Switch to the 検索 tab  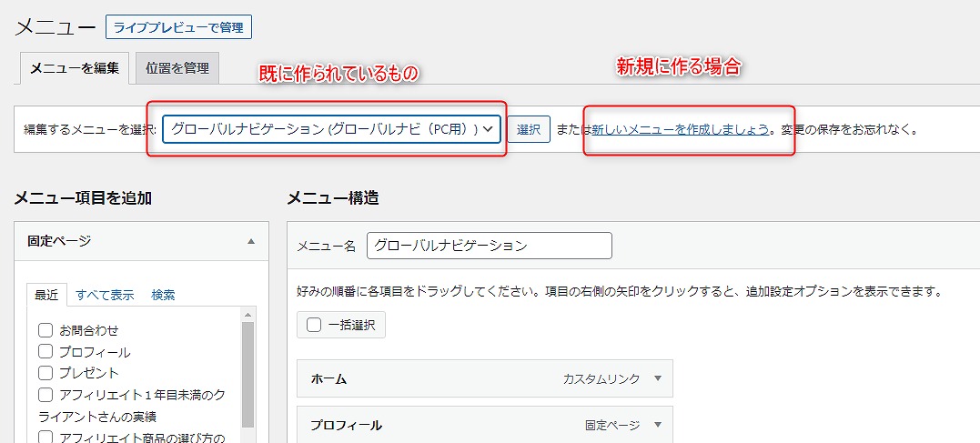click(164, 295)
